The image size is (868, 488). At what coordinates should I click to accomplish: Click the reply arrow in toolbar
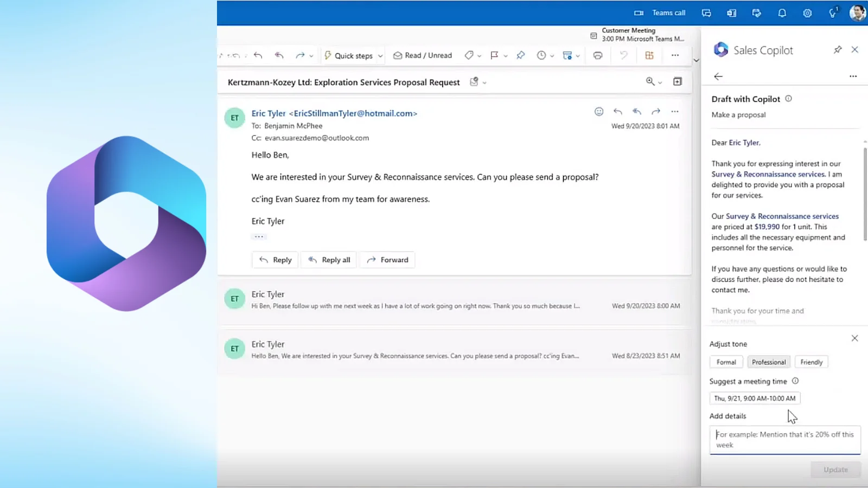click(258, 55)
